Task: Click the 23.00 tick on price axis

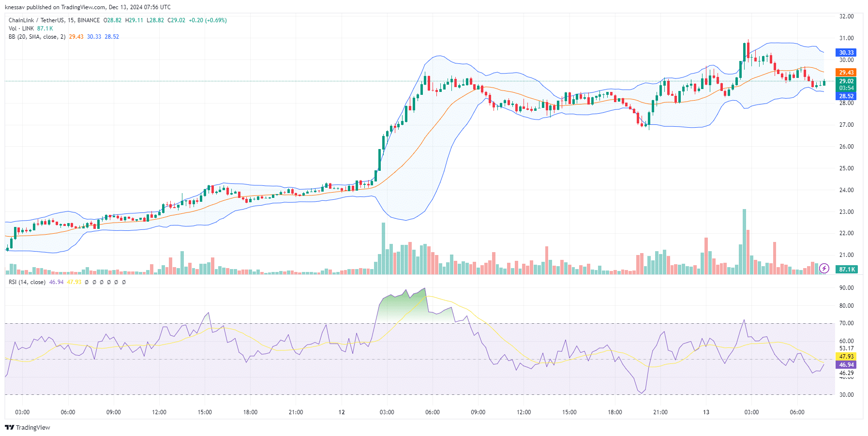Action: pyautogui.click(x=846, y=212)
